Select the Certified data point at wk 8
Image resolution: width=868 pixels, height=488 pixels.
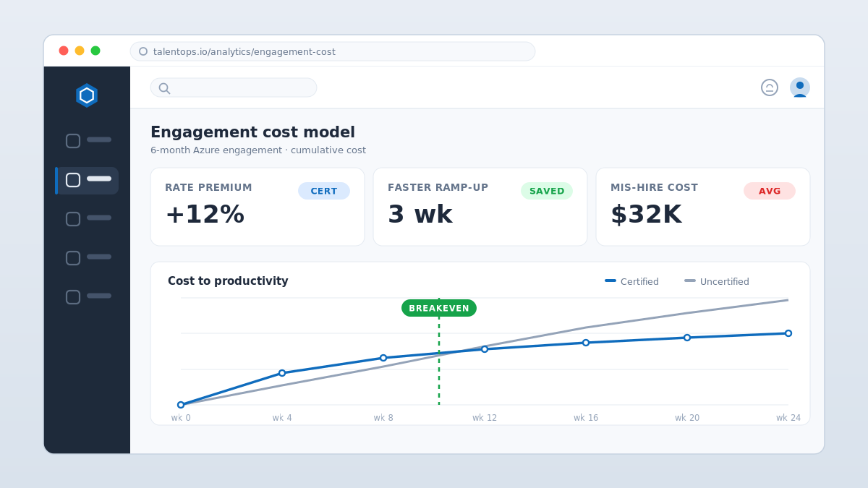[x=383, y=358]
